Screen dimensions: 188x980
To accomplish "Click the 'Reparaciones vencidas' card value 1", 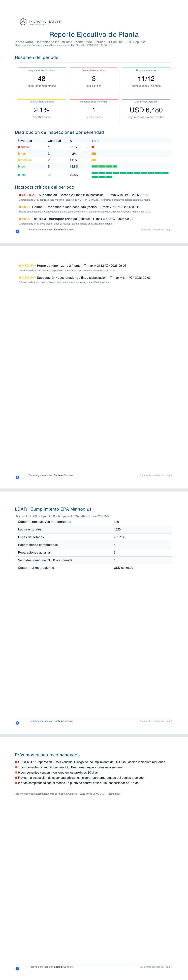I will click(94, 110).
